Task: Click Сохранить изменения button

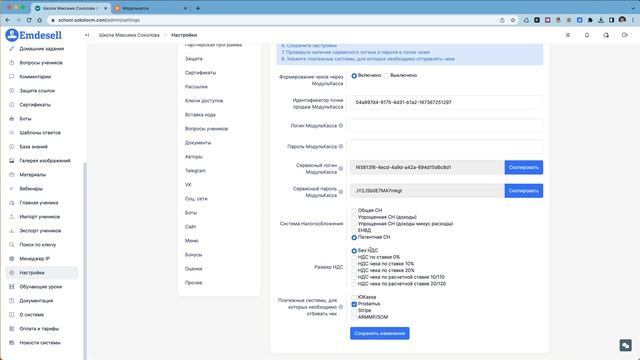Action: (x=380, y=333)
